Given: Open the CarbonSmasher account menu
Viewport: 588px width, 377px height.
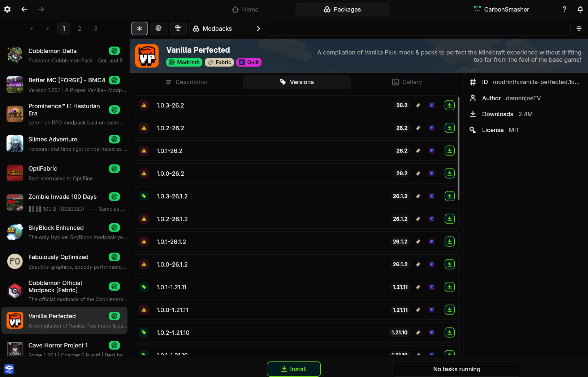Looking at the screenshot, I should pyautogui.click(x=501, y=9).
